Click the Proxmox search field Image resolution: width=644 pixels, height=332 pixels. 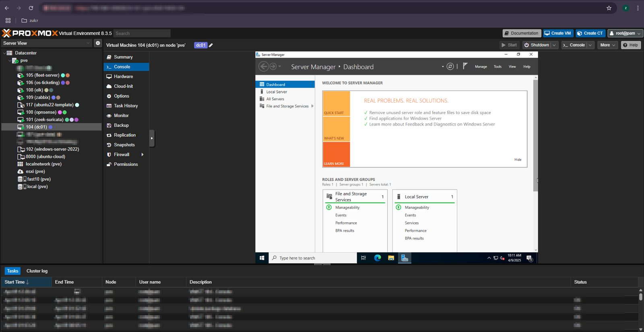pos(142,33)
